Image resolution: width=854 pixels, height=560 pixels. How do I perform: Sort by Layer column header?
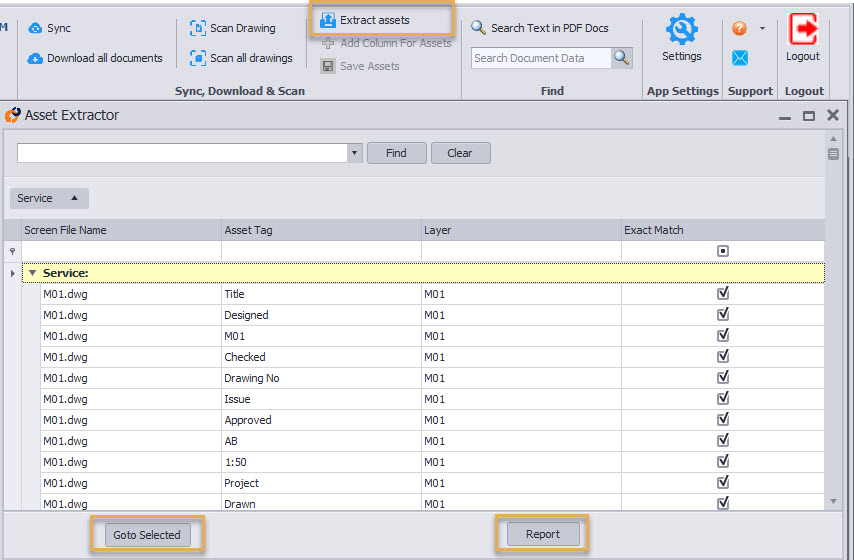click(521, 230)
